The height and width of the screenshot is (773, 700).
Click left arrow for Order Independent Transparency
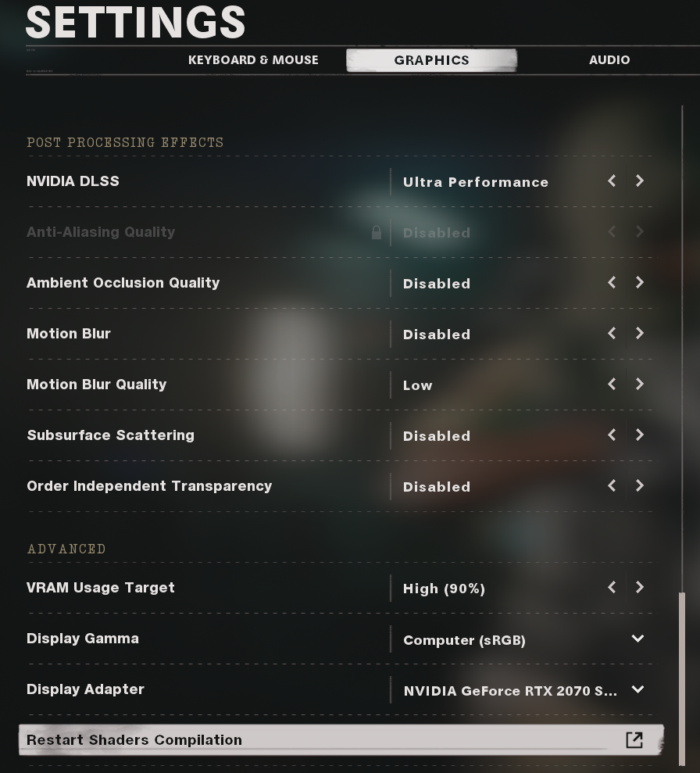pos(612,485)
